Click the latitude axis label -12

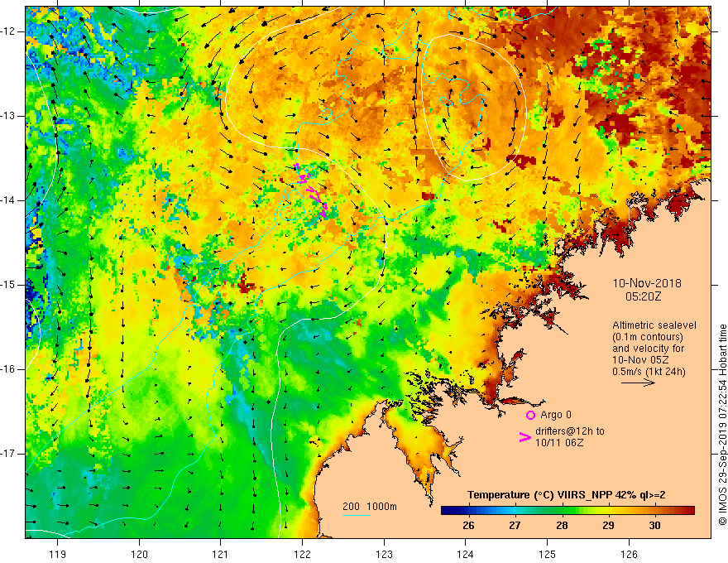(x=8, y=31)
